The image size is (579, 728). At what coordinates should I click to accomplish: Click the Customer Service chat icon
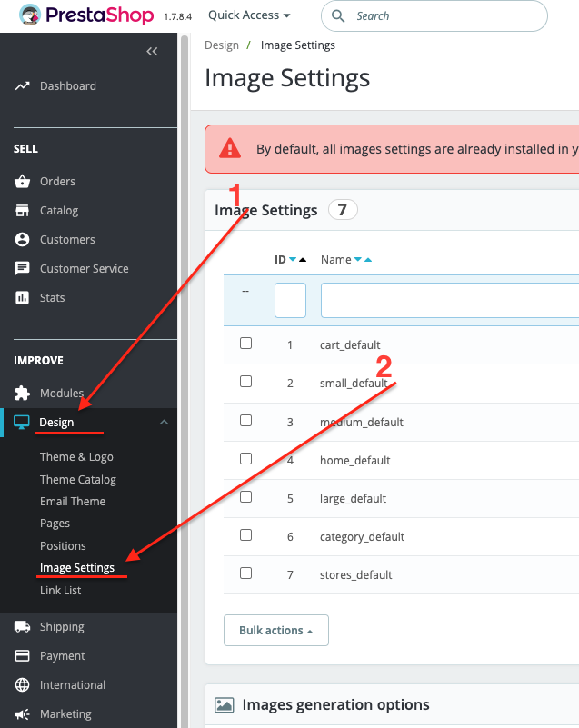pyautogui.click(x=23, y=268)
